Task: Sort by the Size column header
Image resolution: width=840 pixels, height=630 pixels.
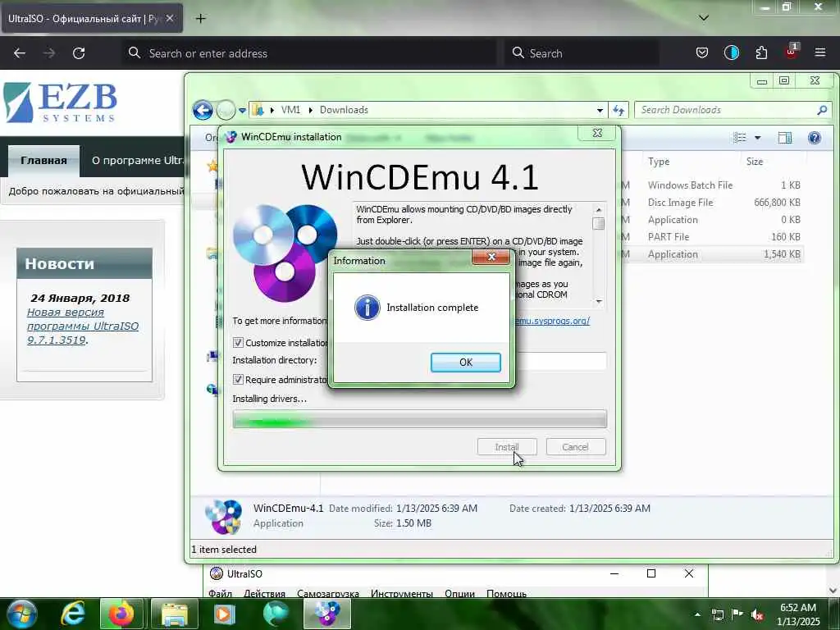Action: click(x=755, y=162)
